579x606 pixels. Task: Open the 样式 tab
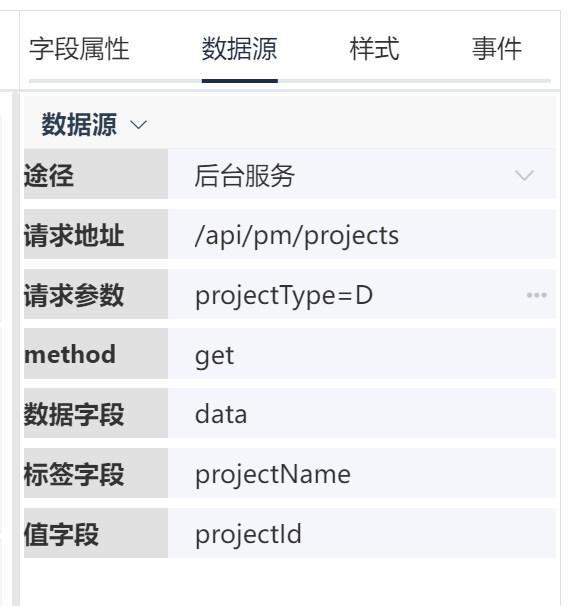[x=374, y=49]
